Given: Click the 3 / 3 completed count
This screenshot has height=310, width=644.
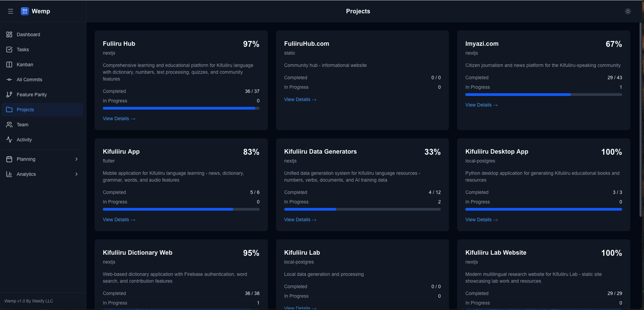Looking at the screenshot, I should pos(617,192).
